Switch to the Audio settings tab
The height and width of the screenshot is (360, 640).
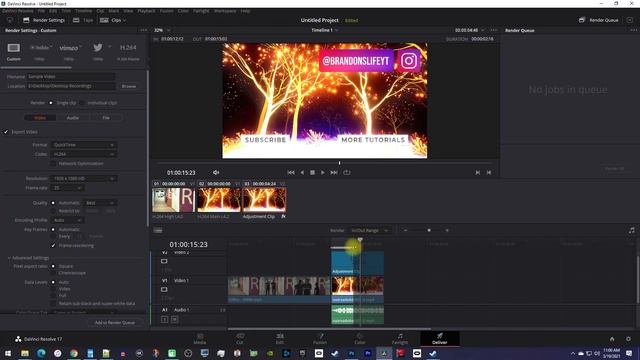point(73,118)
